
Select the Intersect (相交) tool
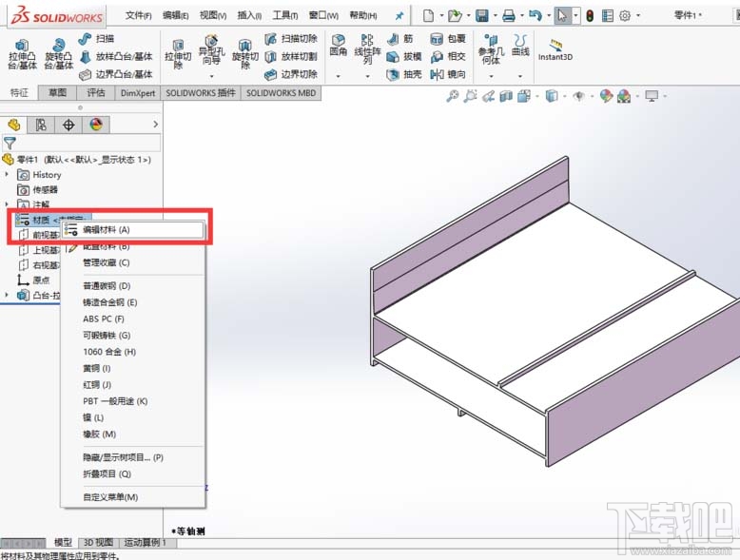click(448, 57)
